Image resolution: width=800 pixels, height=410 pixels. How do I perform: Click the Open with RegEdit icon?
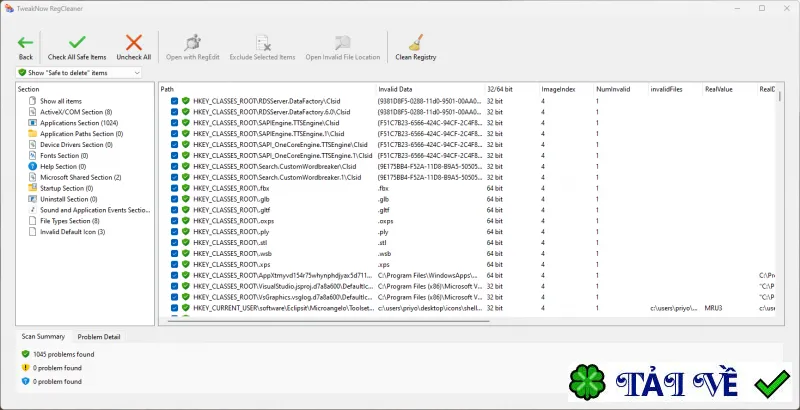coord(192,42)
